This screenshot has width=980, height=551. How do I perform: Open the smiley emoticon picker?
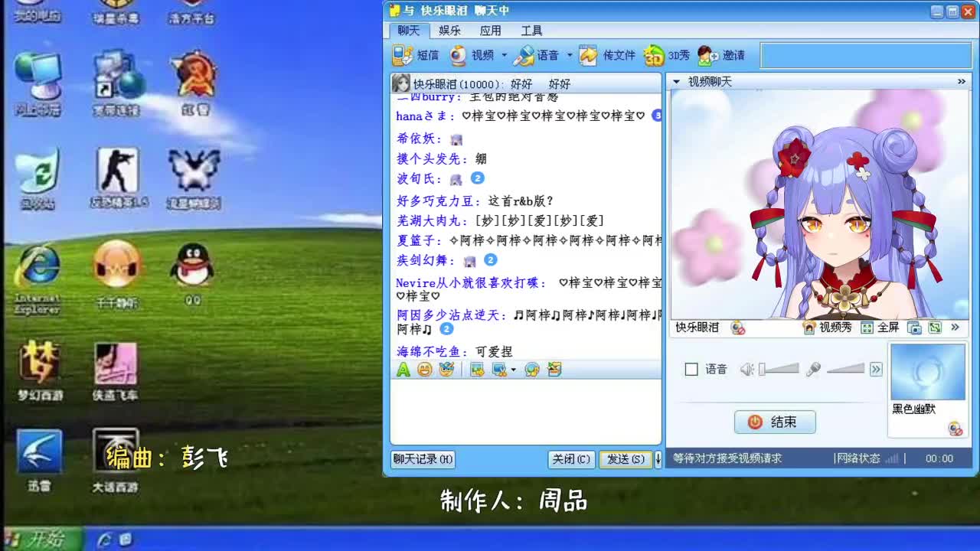pyautogui.click(x=424, y=370)
